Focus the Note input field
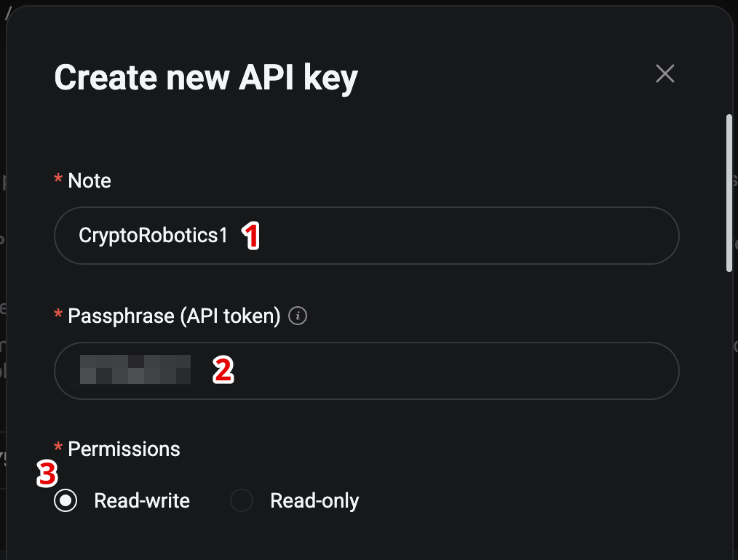This screenshot has width=738, height=560. (x=367, y=236)
